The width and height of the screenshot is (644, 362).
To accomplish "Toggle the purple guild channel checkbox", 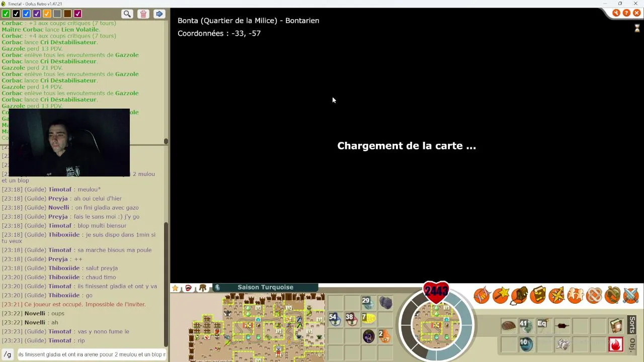I will click(37, 14).
